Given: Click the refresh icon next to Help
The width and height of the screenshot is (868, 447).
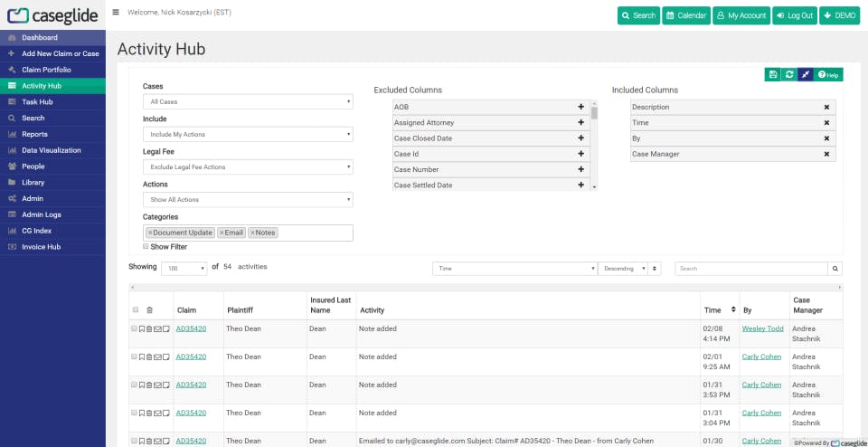Looking at the screenshot, I should coord(789,74).
